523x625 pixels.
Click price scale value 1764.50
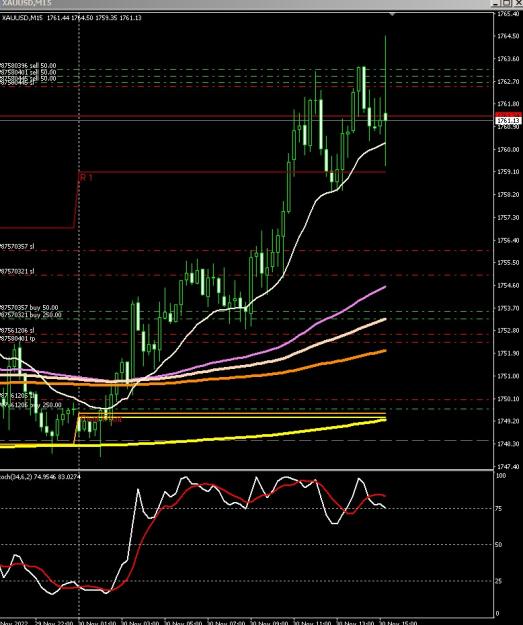coord(508,36)
